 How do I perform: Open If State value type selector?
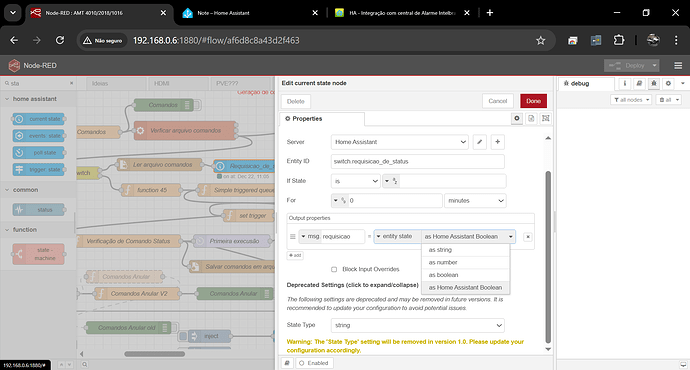click(x=391, y=181)
